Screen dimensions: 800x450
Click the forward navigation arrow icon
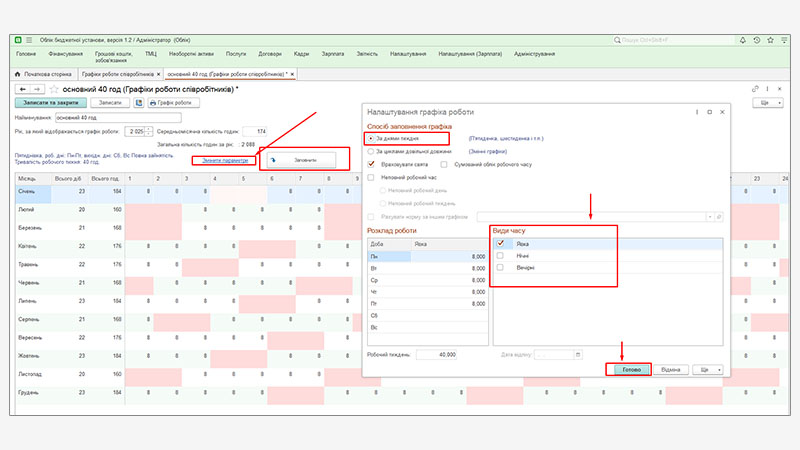coord(37,89)
